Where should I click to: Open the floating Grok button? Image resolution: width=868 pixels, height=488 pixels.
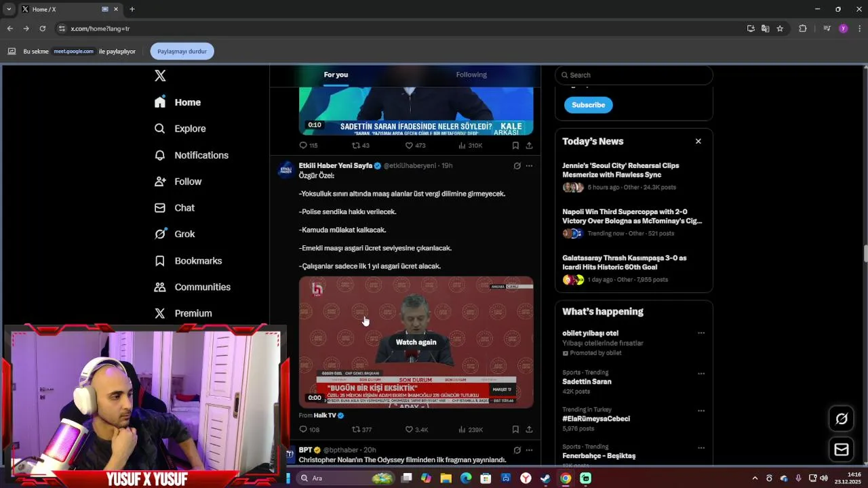click(x=842, y=419)
